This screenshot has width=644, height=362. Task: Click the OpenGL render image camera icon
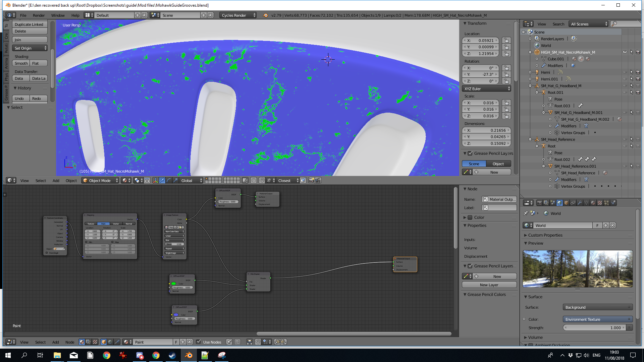pos(311,180)
